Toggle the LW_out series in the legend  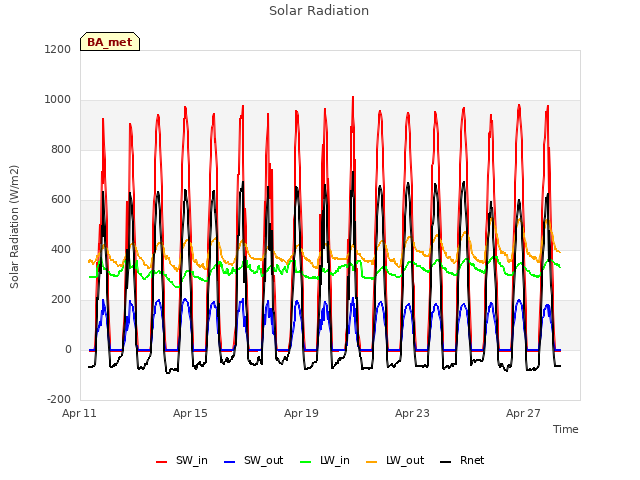point(395,461)
